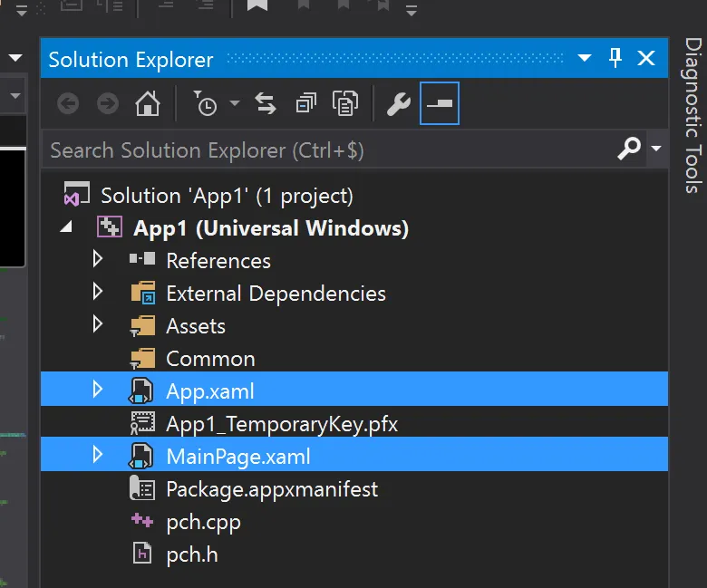Click the App1 project icon

coord(110,227)
